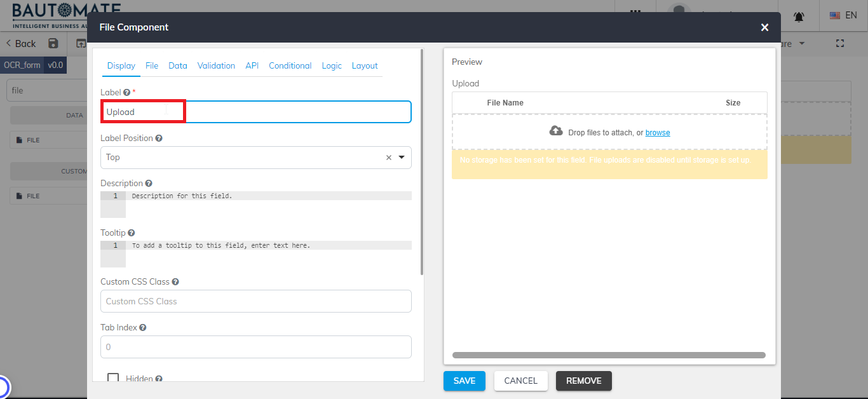Screen dimensions: 868x399
Task: Open the Display tab
Action: 121,65
